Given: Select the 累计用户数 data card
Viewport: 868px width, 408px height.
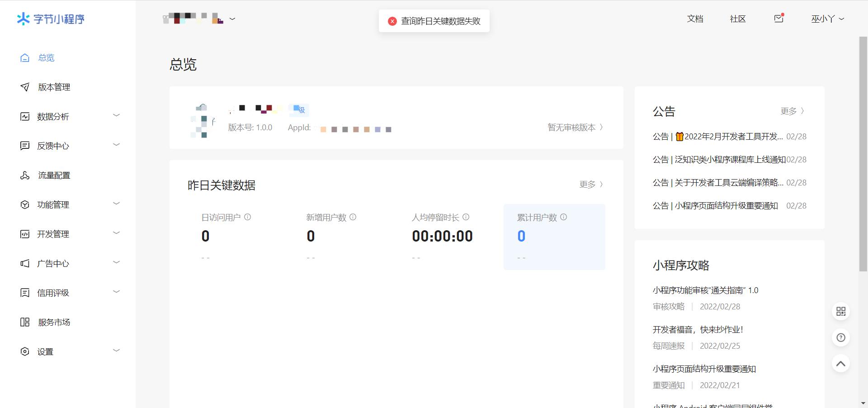Looking at the screenshot, I should [x=554, y=237].
